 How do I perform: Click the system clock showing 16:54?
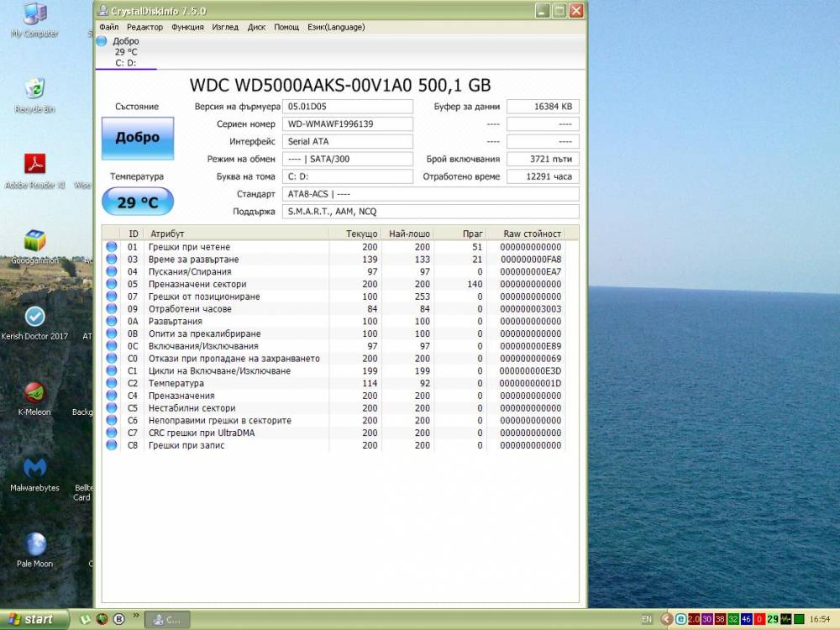820,619
